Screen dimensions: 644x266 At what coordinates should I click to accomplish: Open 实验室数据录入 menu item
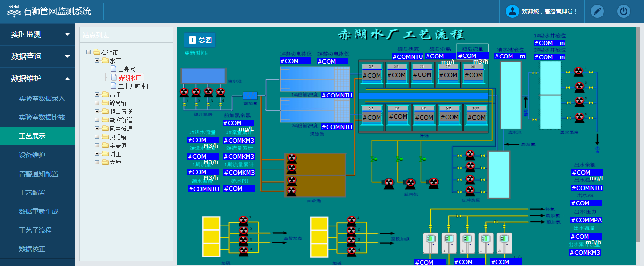coord(42,98)
